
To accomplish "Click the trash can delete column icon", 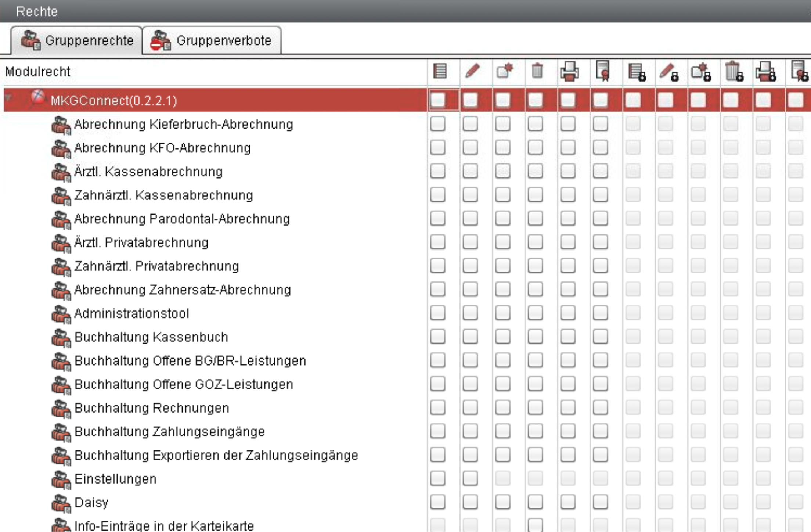I will tap(537, 71).
